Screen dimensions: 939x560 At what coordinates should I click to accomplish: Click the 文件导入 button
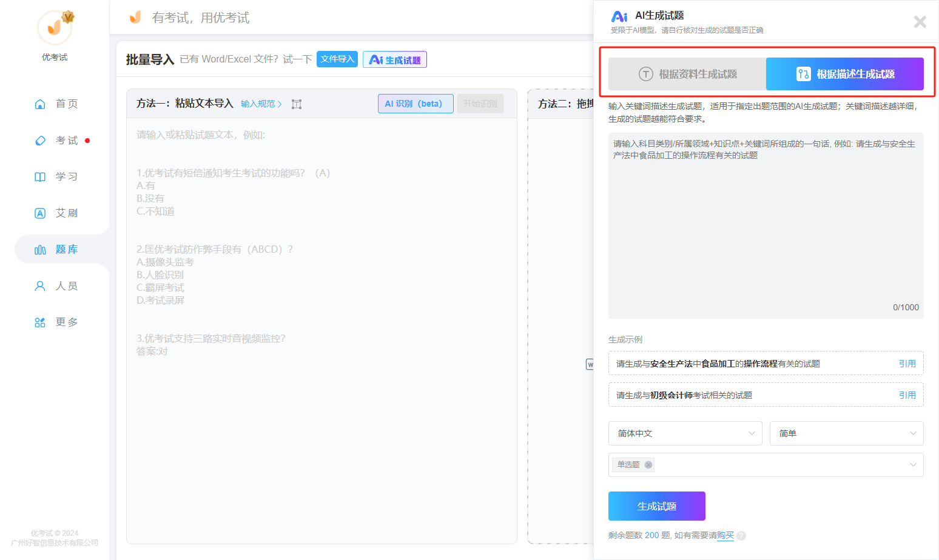pyautogui.click(x=337, y=59)
